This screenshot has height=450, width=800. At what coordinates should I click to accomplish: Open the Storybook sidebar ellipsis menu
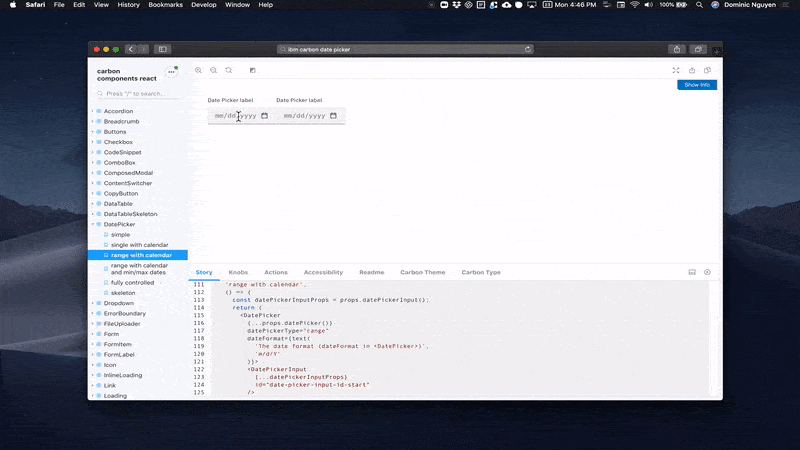tap(171, 72)
